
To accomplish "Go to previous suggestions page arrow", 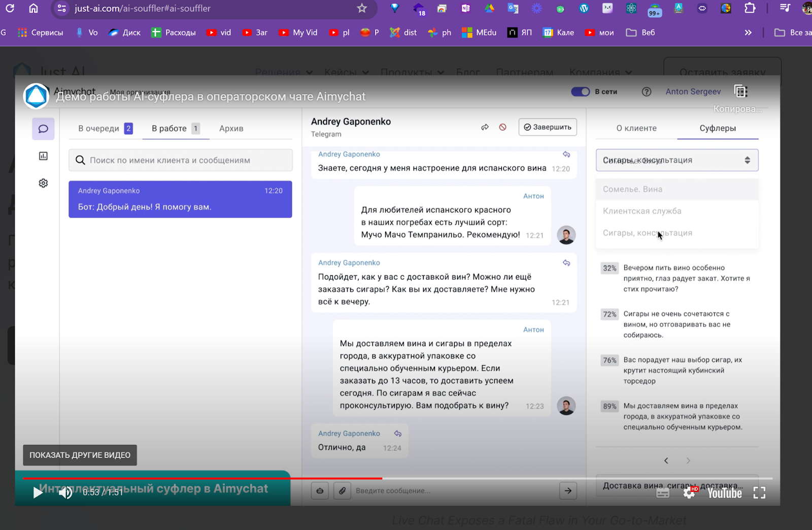I will tap(666, 461).
